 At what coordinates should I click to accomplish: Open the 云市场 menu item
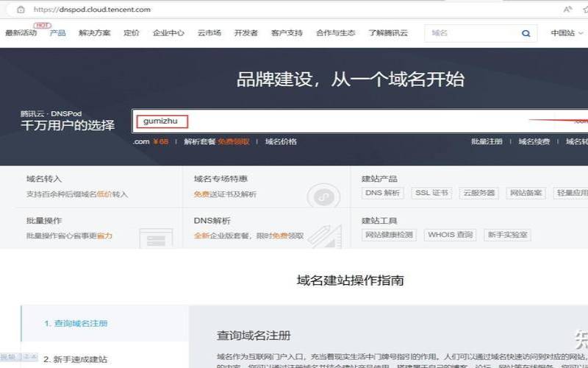tap(209, 33)
